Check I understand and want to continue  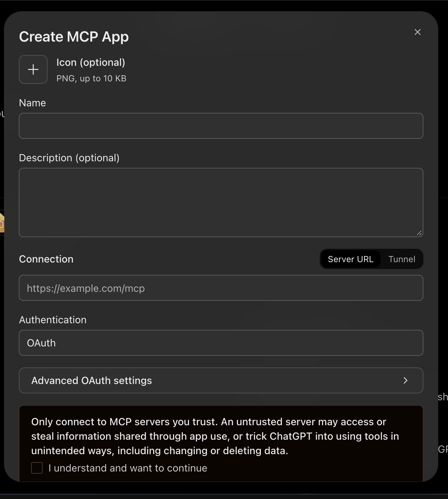[37, 468]
